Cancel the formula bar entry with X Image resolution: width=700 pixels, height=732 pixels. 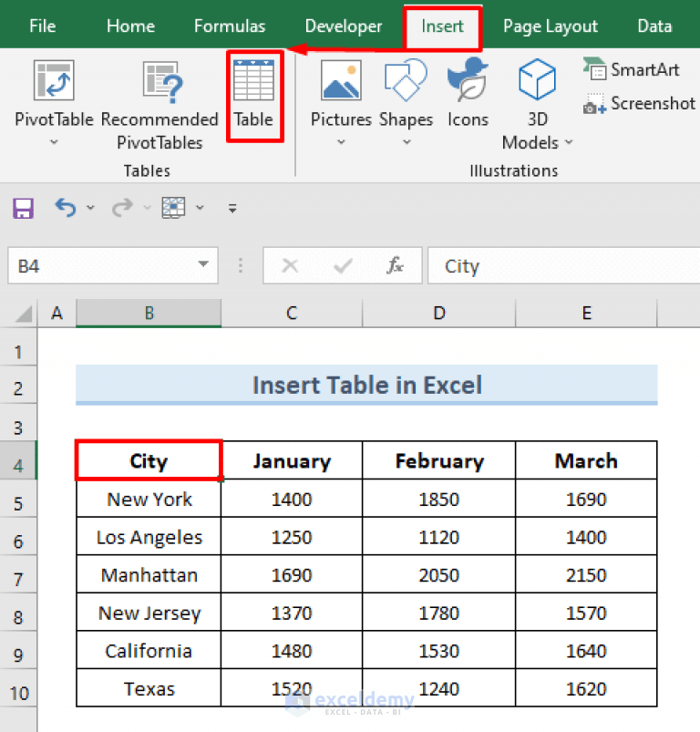click(x=290, y=265)
